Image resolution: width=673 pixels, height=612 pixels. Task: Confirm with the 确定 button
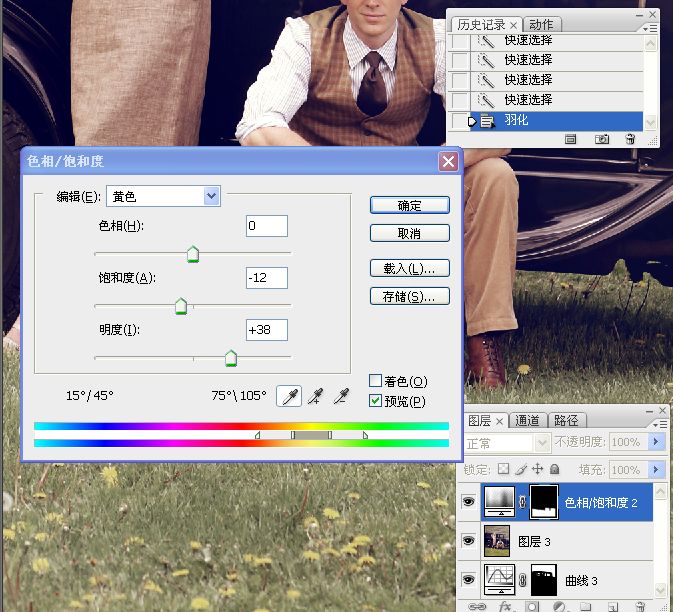[410, 205]
